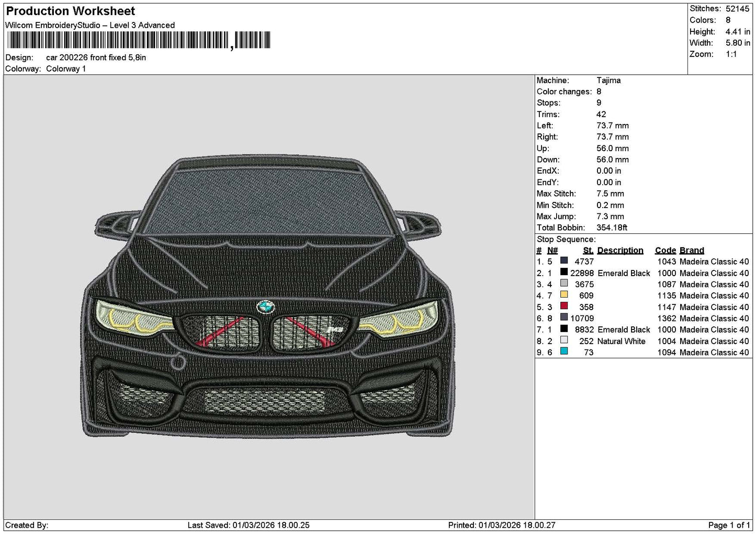
Task: Click the stitches count '52145'
Action: pyautogui.click(x=738, y=9)
